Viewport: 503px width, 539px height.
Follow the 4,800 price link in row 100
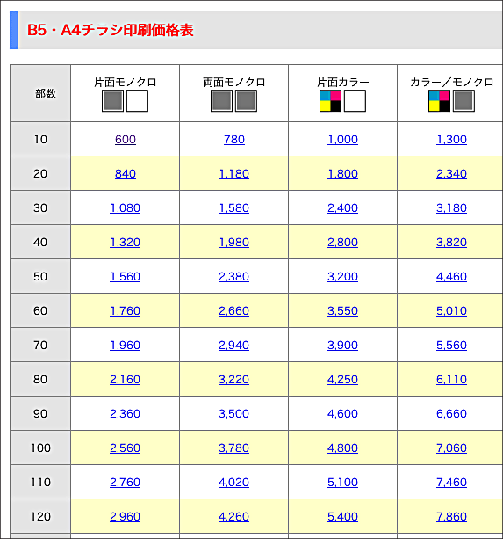pos(342,448)
